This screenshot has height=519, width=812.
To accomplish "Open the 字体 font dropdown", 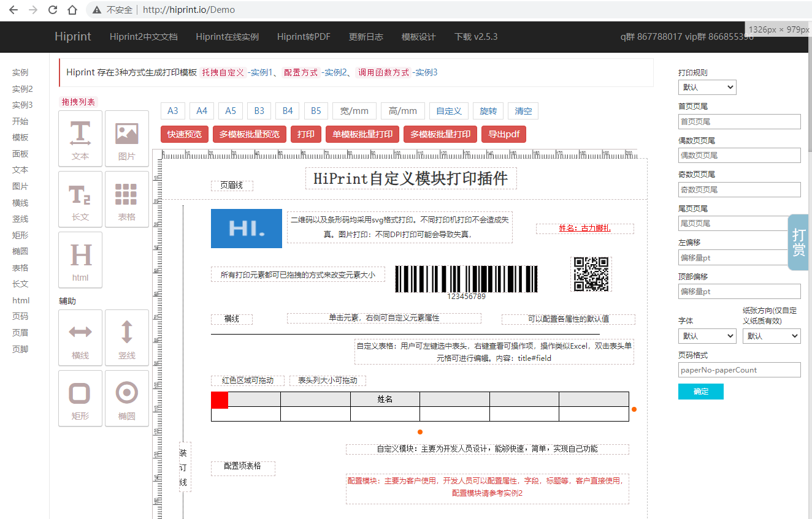I will click(x=707, y=336).
